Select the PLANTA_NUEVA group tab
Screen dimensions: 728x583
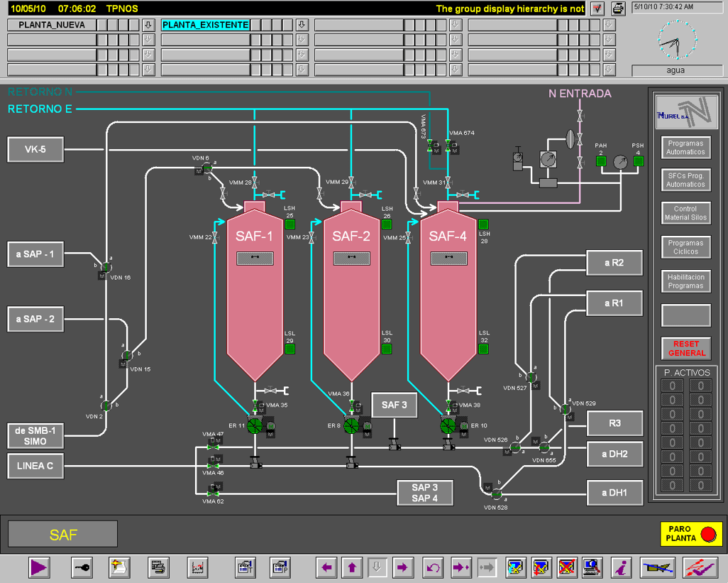click(x=52, y=25)
